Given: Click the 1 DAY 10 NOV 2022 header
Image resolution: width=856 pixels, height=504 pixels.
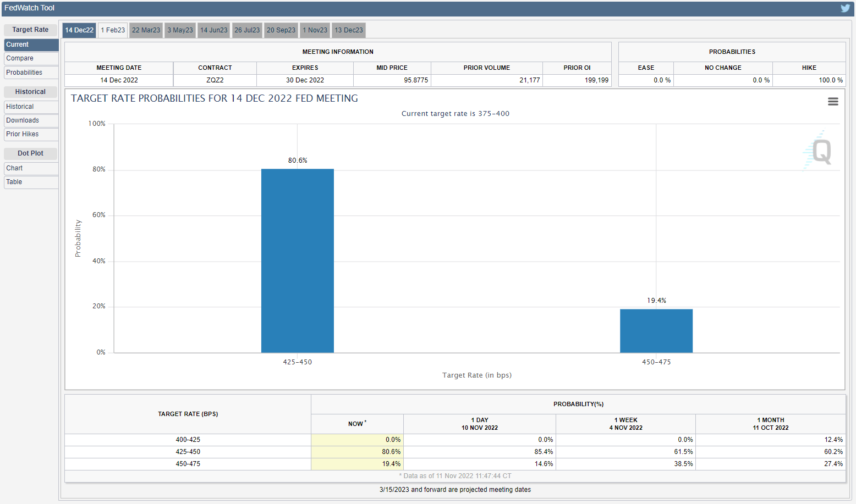Looking at the screenshot, I should pyautogui.click(x=480, y=424).
